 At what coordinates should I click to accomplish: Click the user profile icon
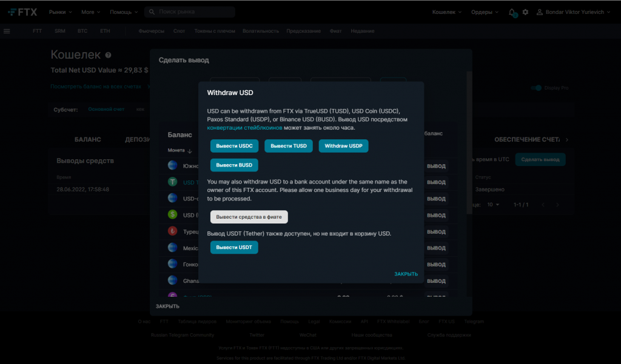coord(539,12)
